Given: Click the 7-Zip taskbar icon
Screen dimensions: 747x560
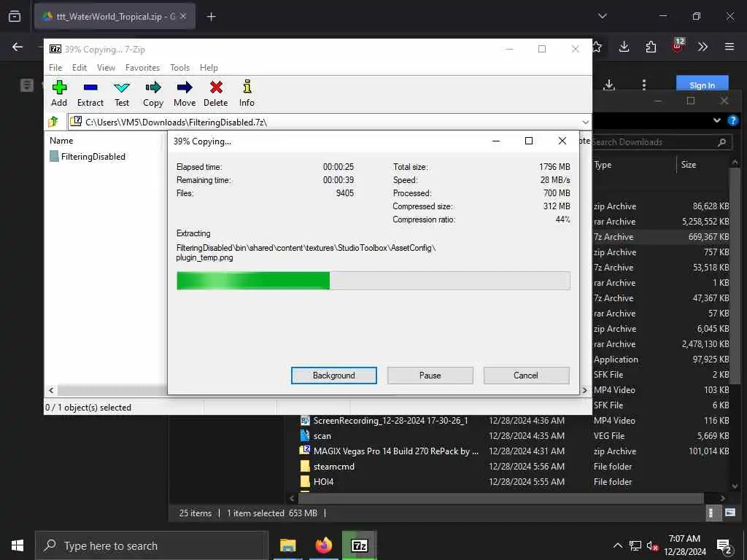Looking at the screenshot, I should coord(359,545).
